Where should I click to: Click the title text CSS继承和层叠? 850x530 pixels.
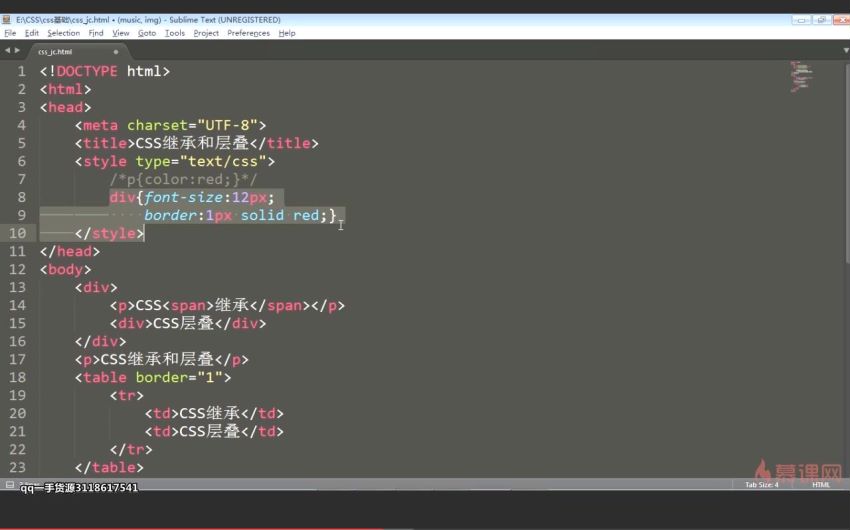click(192, 143)
